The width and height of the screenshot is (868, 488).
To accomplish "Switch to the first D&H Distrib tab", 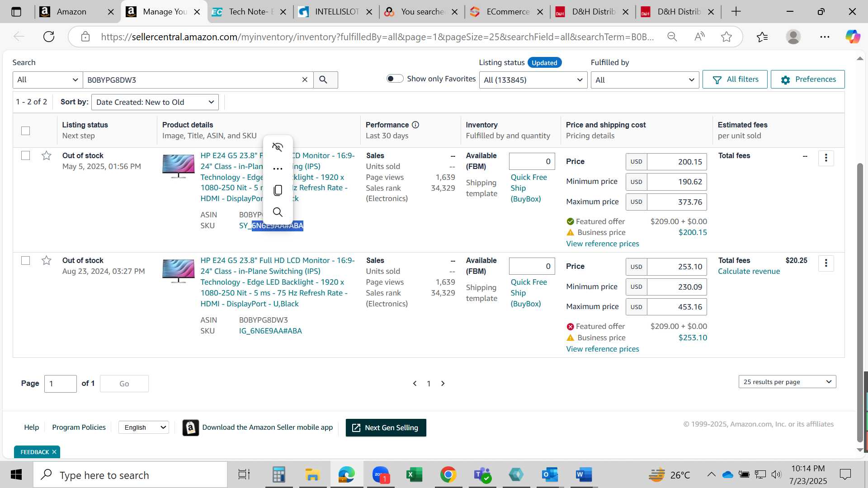I will click(593, 12).
